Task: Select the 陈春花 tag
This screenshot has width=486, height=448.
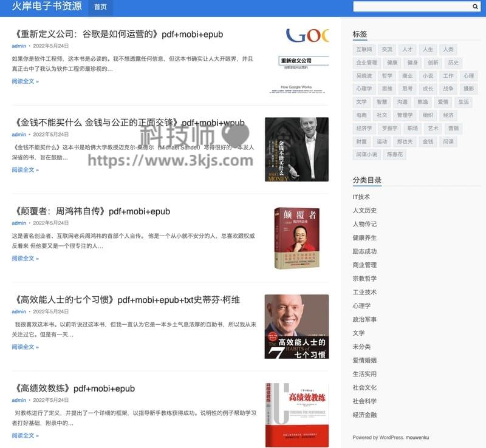Action: pos(394,155)
